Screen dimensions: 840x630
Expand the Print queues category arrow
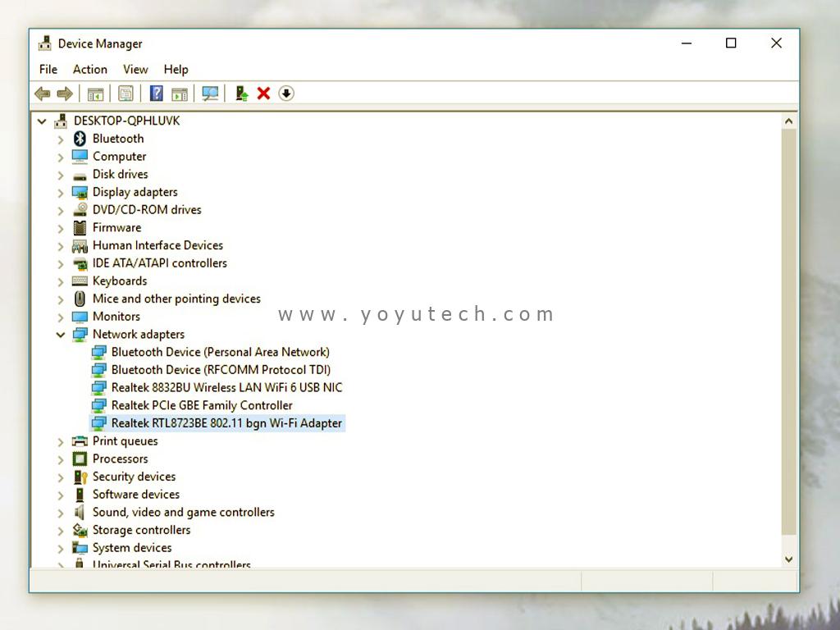pyautogui.click(x=61, y=442)
